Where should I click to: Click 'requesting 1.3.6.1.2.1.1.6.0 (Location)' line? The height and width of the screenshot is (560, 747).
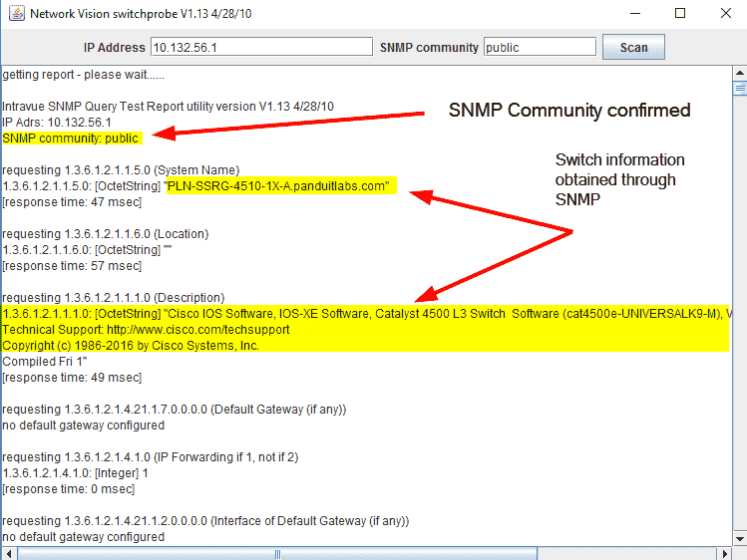click(x=106, y=234)
